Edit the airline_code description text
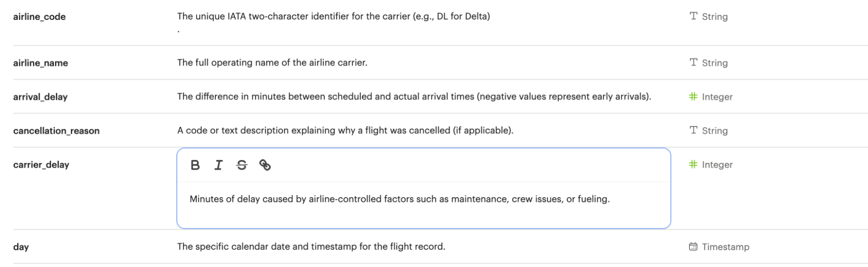Screen dimensions: 868x267 click(x=333, y=16)
